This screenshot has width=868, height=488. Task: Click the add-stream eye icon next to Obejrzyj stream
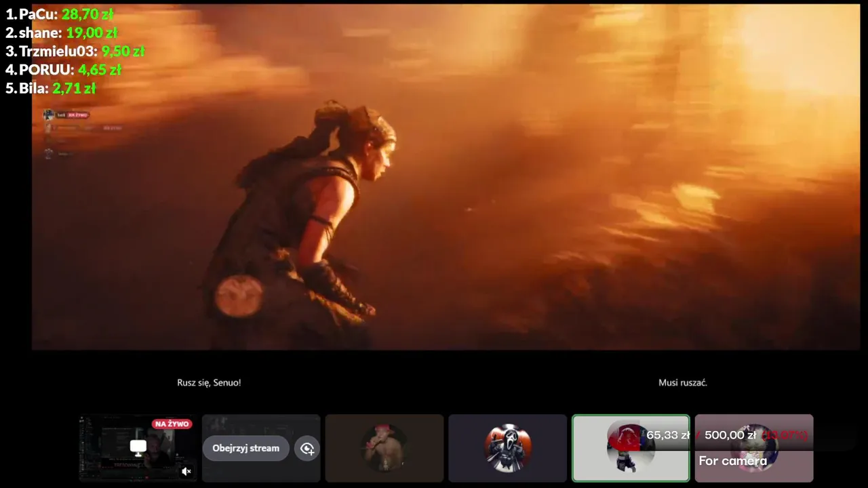(x=307, y=448)
